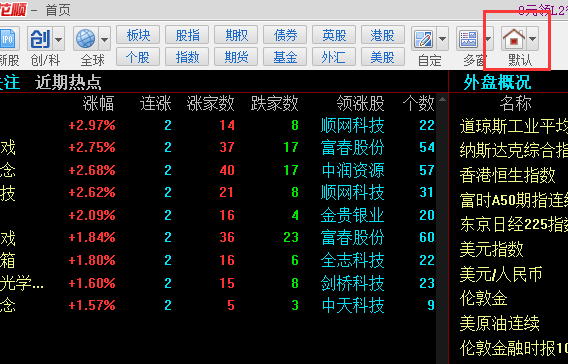Click the 领涨股 column header

(x=360, y=104)
